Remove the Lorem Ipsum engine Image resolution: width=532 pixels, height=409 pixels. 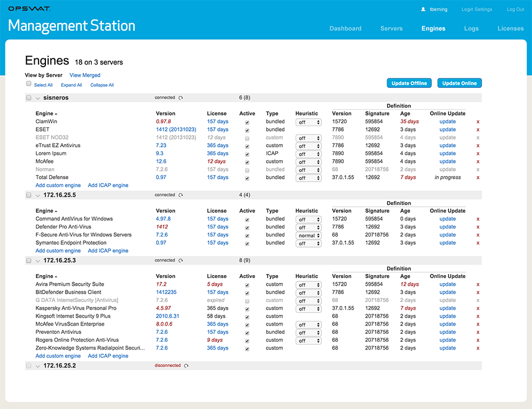point(478,154)
